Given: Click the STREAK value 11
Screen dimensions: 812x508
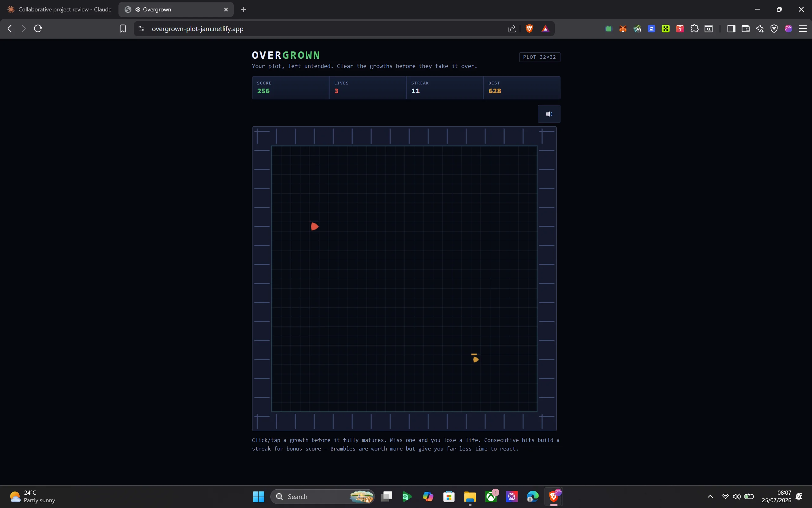Looking at the screenshot, I should coord(416,91).
